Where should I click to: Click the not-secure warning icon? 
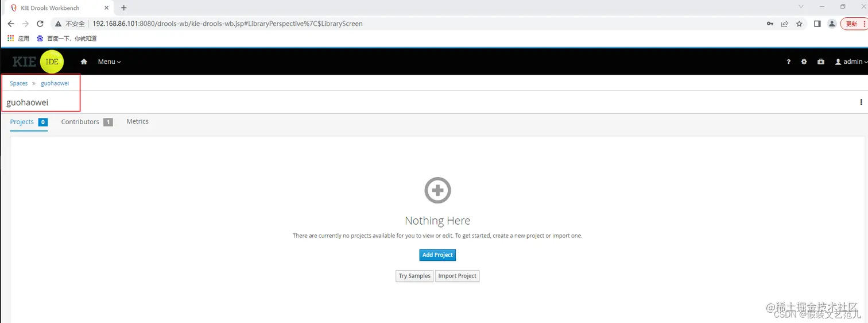coord(59,24)
